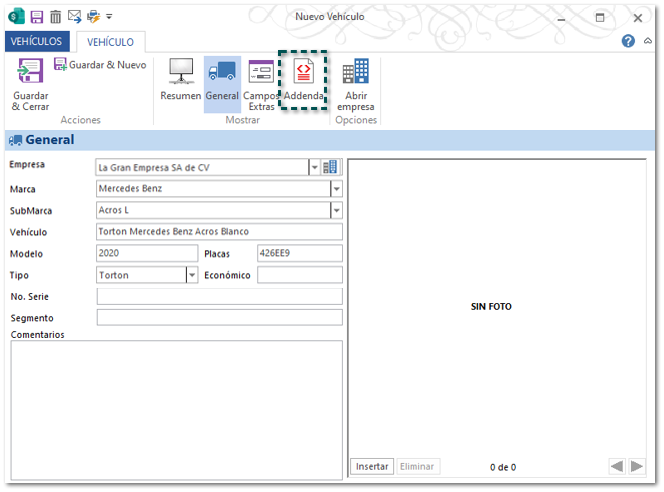Collapse the ribbon with the chevron
664x492 pixels.
click(647, 41)
